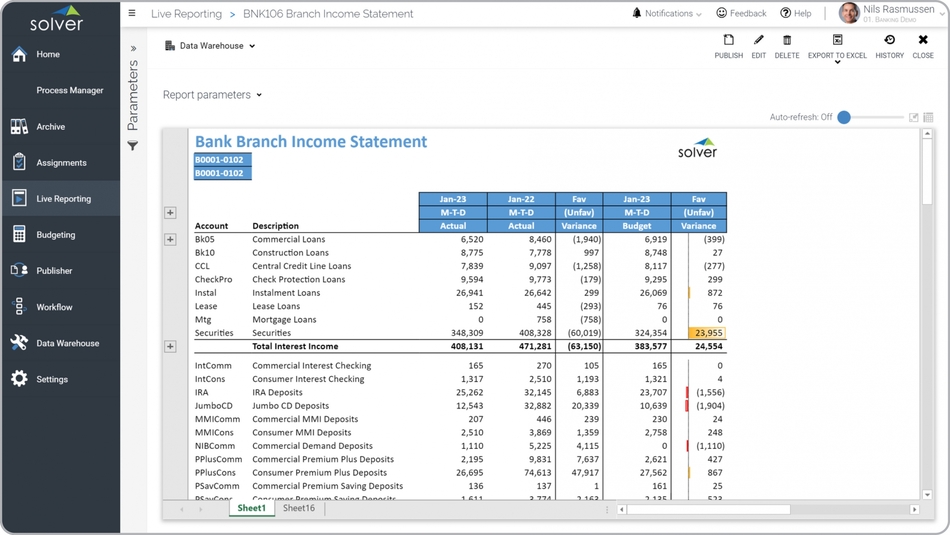The height and width of the screenshot is (535, 950).
Task: Click the Edit pencil icon
Action: click(758, 41)
